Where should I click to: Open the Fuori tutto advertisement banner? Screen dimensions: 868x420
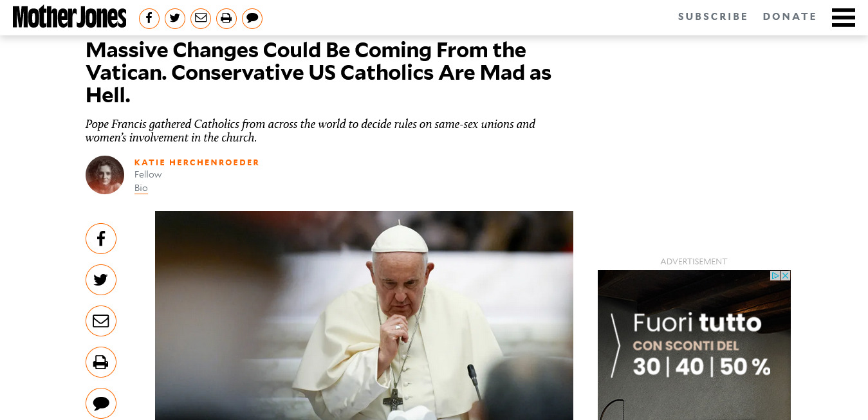coord(694,345)
